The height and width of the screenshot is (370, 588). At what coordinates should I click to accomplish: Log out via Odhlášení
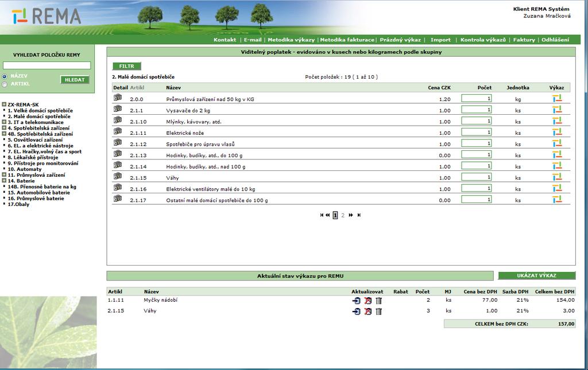(x=555, y=40)
